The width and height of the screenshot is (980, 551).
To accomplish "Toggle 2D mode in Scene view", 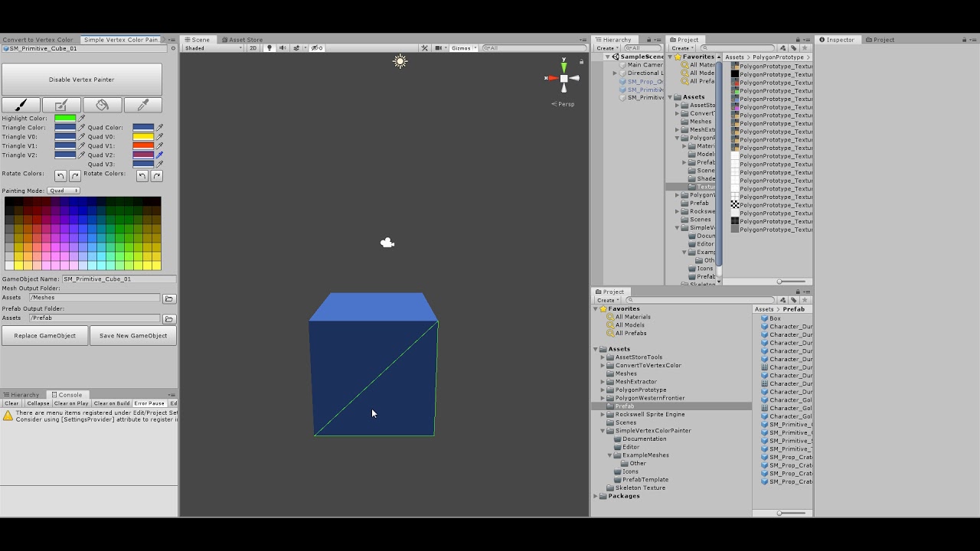I will [x=253, y=48].
